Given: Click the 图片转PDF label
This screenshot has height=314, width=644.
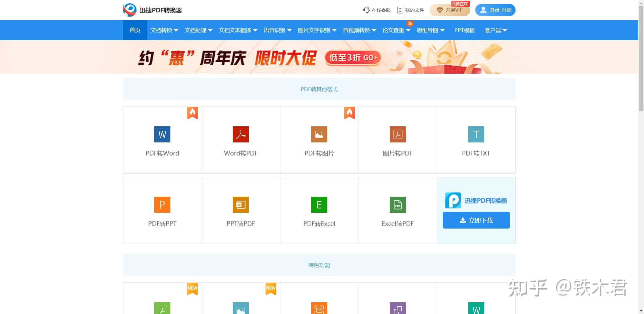Looking at the screenshot, I should click(398, 153).
